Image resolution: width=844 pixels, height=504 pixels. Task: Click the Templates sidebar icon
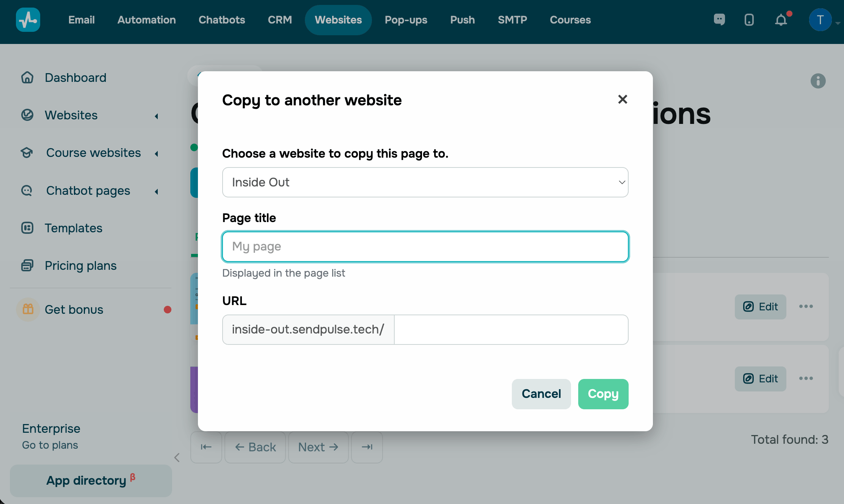click(27, 228)
